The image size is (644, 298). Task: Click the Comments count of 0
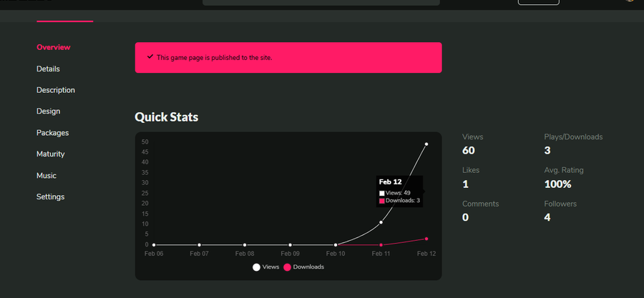[465, 217]
